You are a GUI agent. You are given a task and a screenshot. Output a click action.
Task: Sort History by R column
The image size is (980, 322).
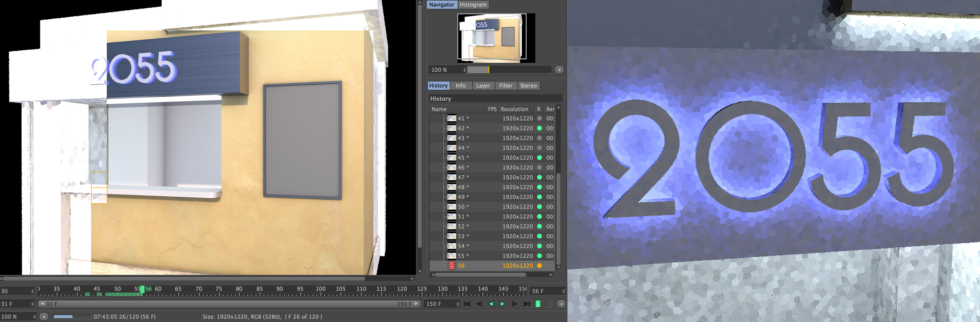(x=539, y=109)
